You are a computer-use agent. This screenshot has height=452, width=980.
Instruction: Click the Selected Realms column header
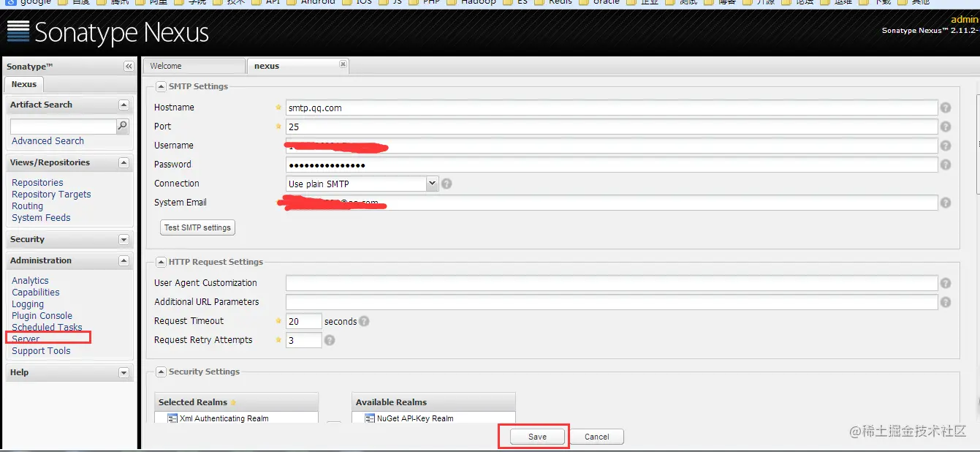(237, 402)
